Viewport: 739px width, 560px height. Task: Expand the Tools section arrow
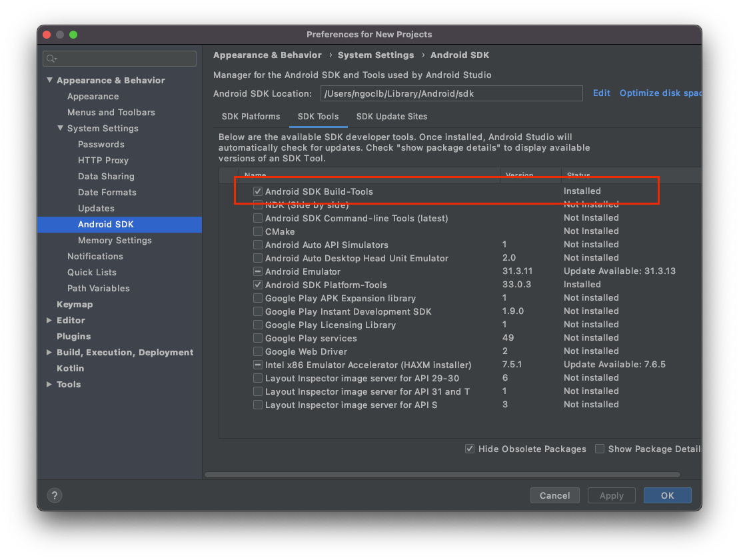coord(49,384)
